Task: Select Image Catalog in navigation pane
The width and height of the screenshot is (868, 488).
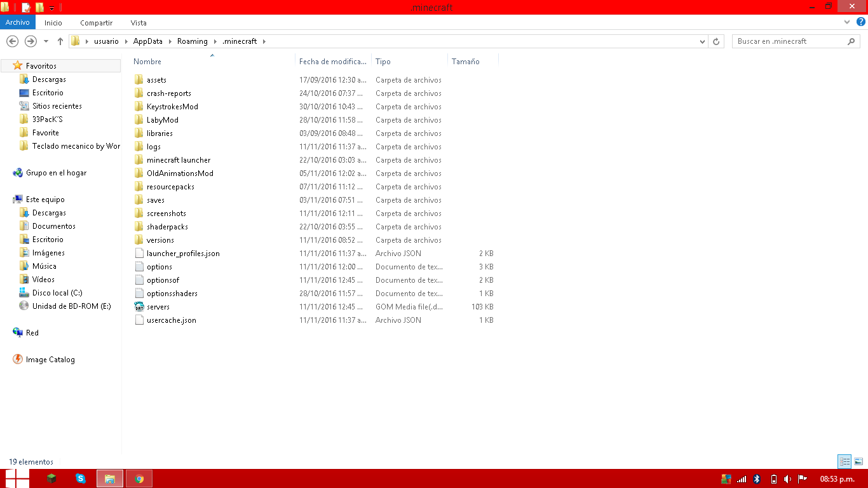Action: (x=50, y=360)
